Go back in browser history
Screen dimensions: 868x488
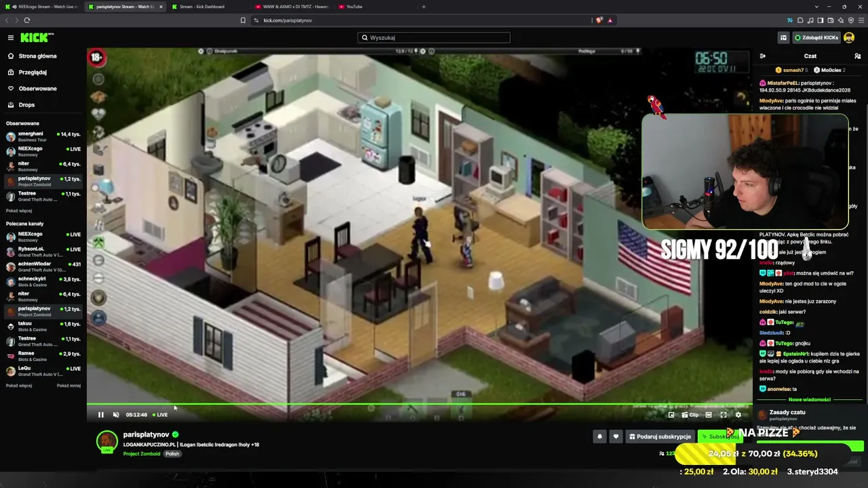coord(7,20)
